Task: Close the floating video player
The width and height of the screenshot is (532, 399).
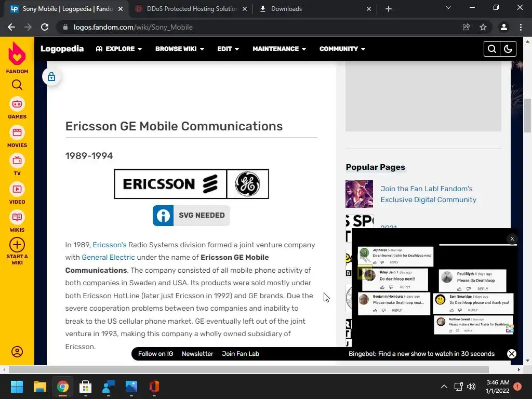Action: coord(512,239)
